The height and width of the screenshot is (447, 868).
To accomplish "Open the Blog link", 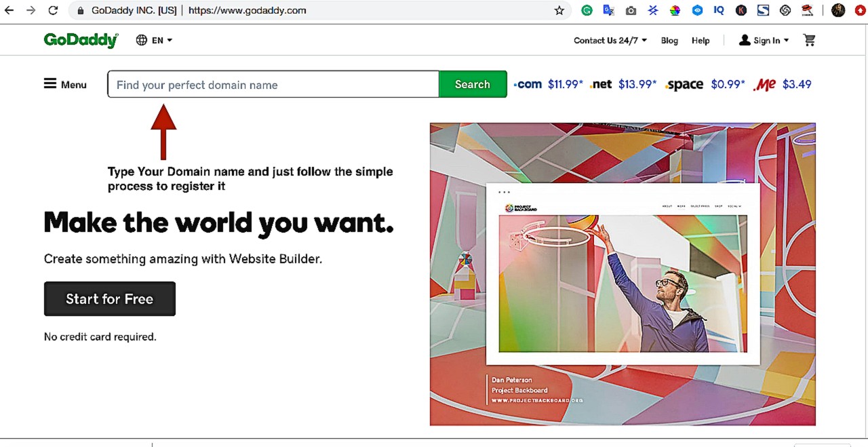I will pos(669,41).
